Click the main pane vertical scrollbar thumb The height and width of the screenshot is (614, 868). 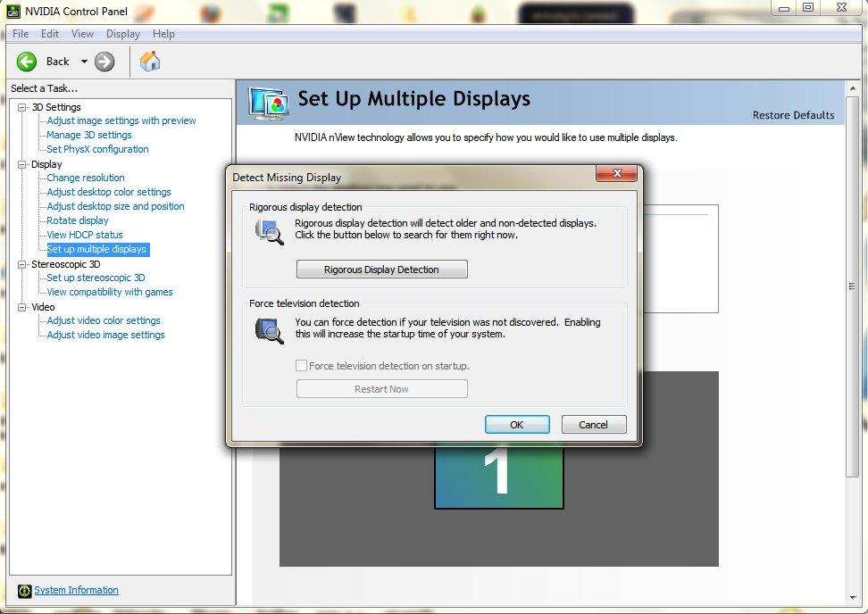point(853,286)
